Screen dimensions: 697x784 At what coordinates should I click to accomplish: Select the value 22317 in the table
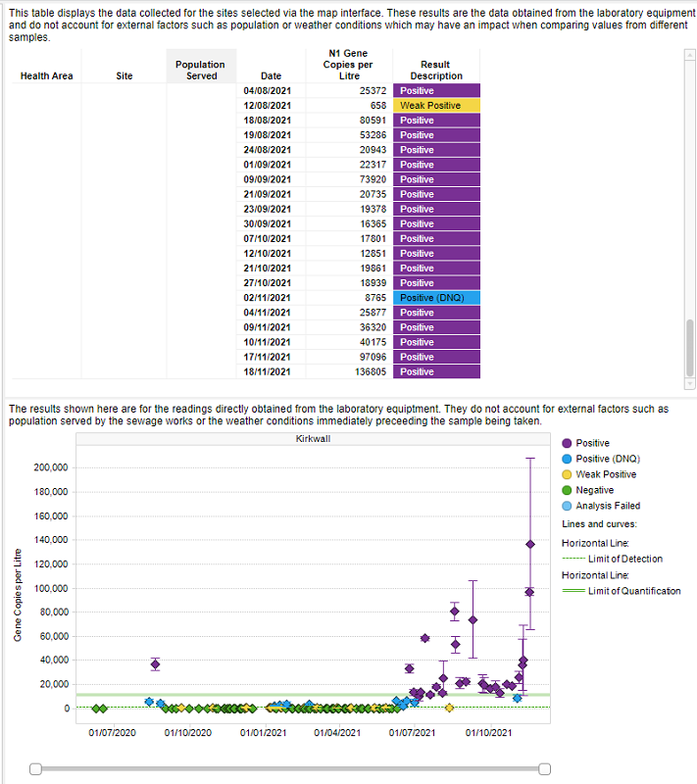[373, 165]
